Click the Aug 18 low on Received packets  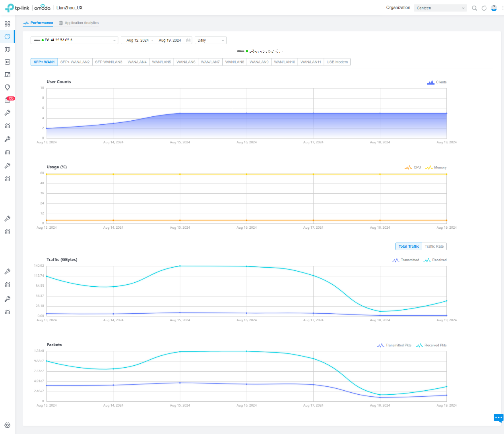[x=380, y=395]
